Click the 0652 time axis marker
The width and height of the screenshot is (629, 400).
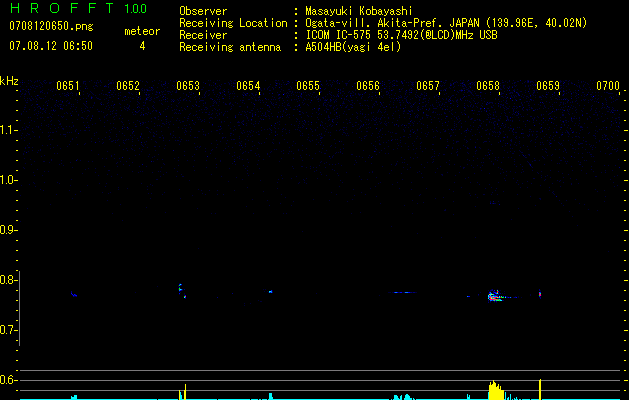coord(128,86)
